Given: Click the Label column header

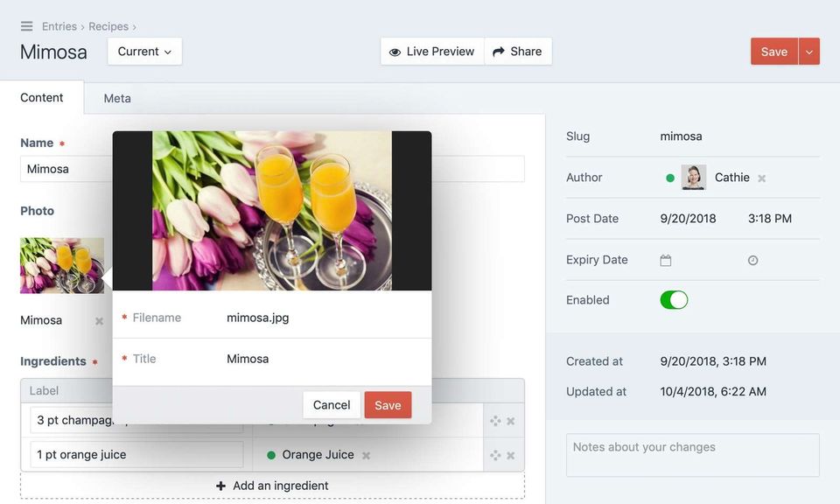Looking at the screenshot, I should tap(44, 391).
